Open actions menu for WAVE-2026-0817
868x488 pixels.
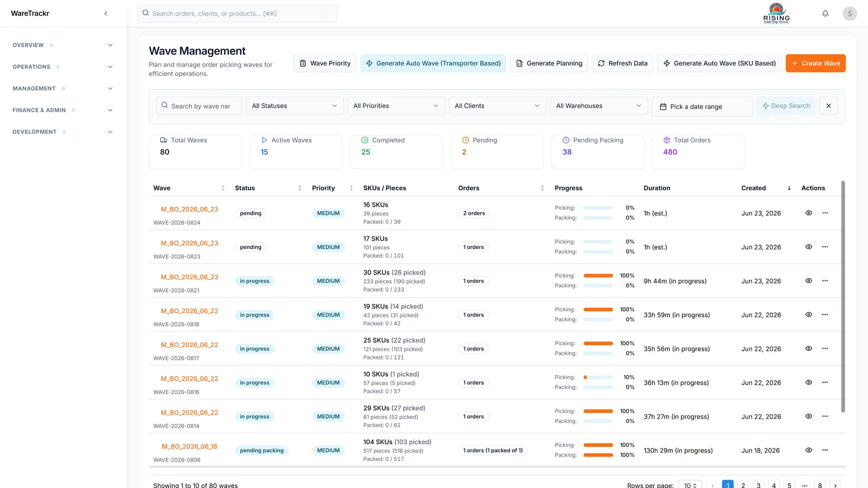click(x=825, y=349)
